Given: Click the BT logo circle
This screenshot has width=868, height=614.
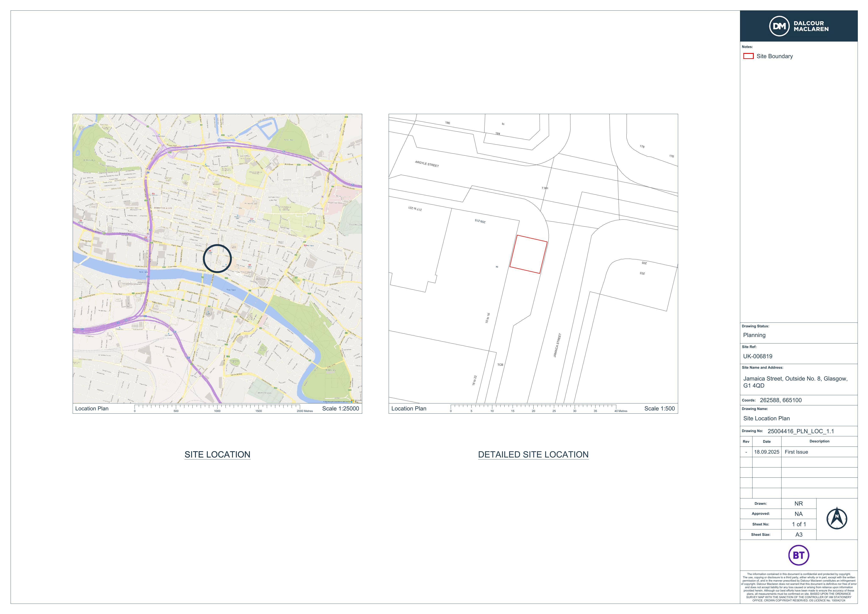Looking at the screenshot, I should tap(798, 555).
